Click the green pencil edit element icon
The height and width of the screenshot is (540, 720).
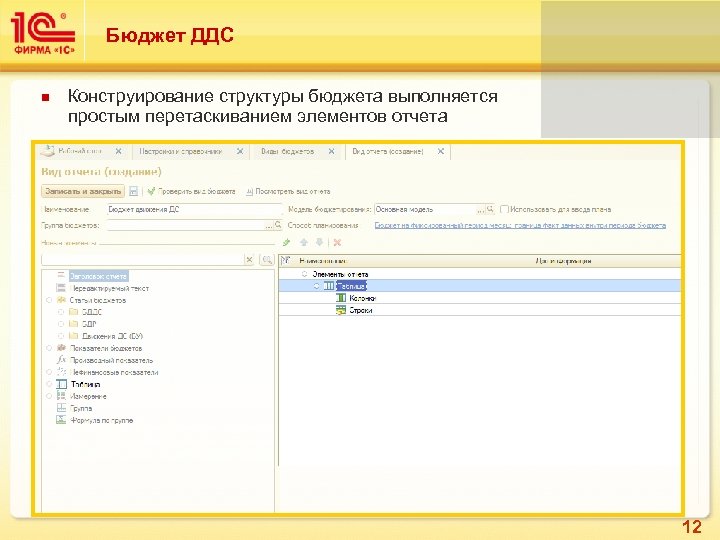[287, 242]
